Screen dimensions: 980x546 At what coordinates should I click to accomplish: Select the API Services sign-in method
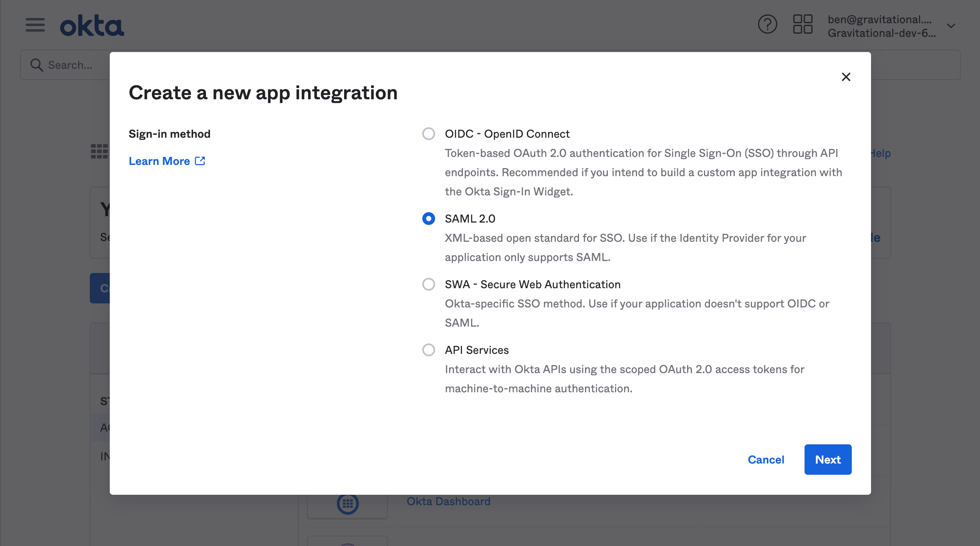[429, 350]
